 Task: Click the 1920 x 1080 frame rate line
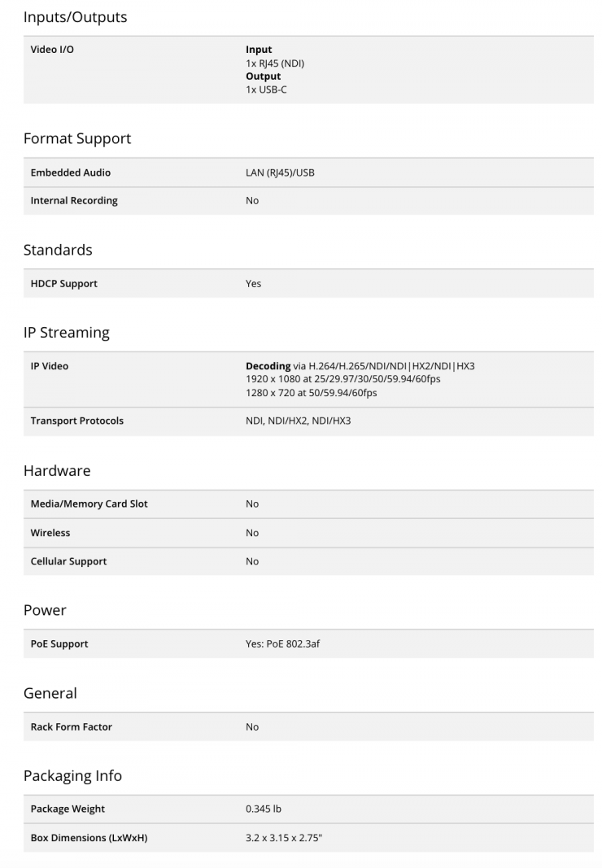pyautogui.click(x=342, y=379)
